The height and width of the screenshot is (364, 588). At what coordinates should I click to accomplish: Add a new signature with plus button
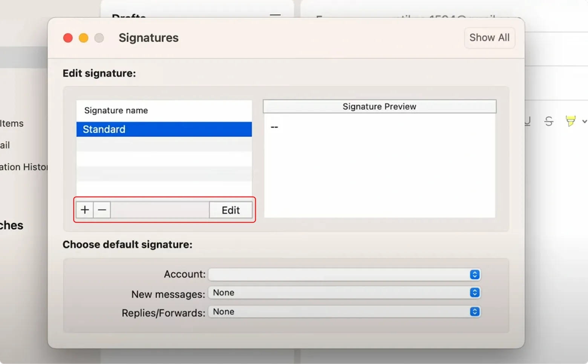tap(85, 210)
